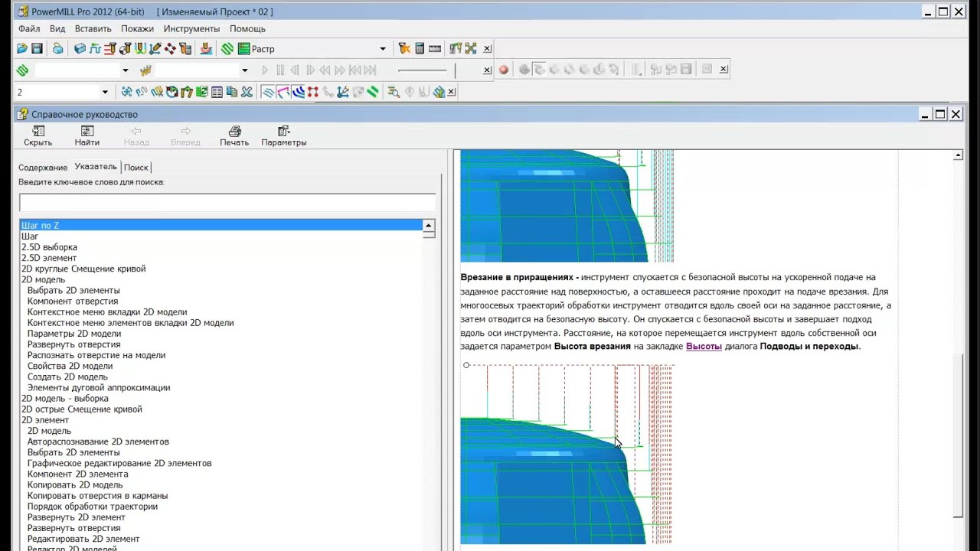Image resolution: width=980 pixels, height=551 pixels.
Task: Step the simulation back one move
Action: pyautogui.click(x=295, y=70)
